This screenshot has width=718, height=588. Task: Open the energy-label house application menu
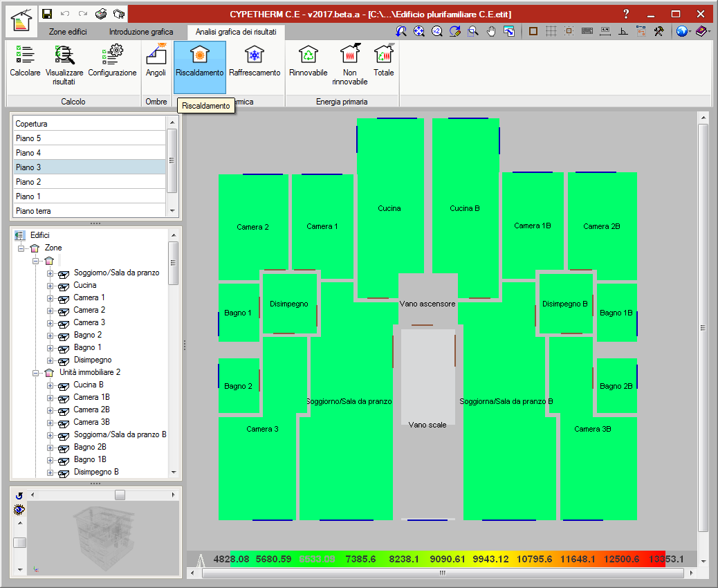click(x=21, y=21)
